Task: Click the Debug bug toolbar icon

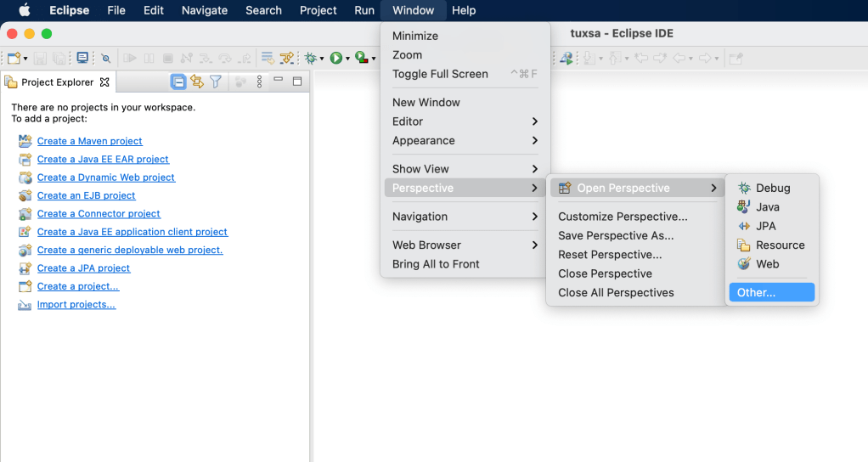Action: pyautogui.click(x=311, y=58)
